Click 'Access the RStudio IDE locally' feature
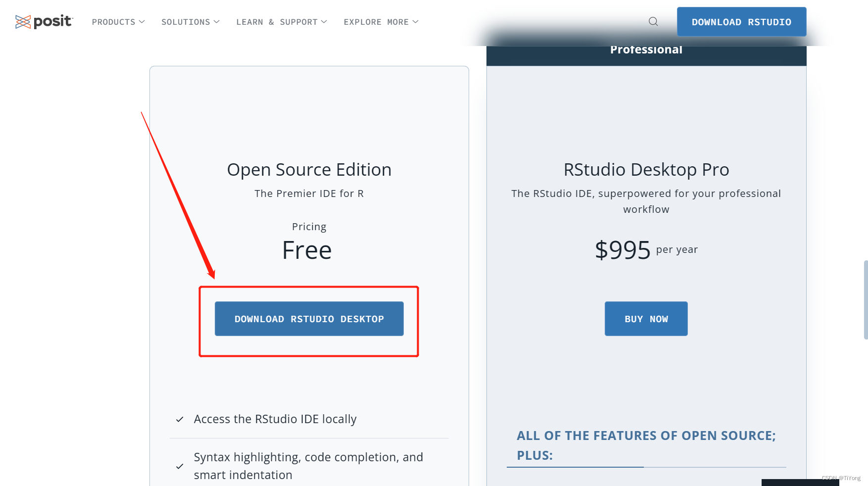This screenshot has height=486, width=868. point(275,419)
